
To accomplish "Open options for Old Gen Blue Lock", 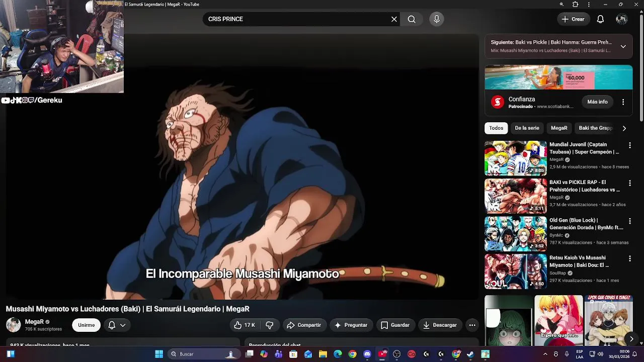I will [x=629, y=221].
